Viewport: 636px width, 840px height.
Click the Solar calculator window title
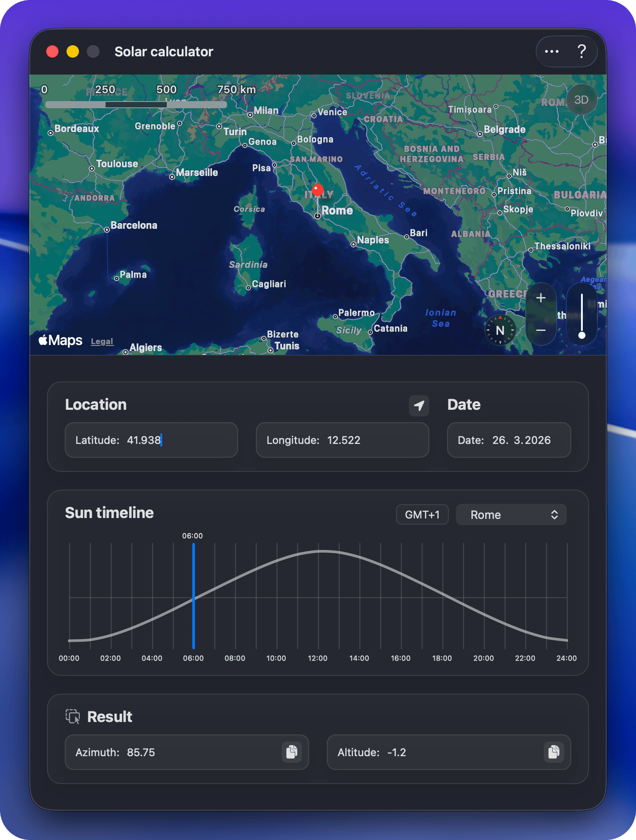(x=164, y=51)
